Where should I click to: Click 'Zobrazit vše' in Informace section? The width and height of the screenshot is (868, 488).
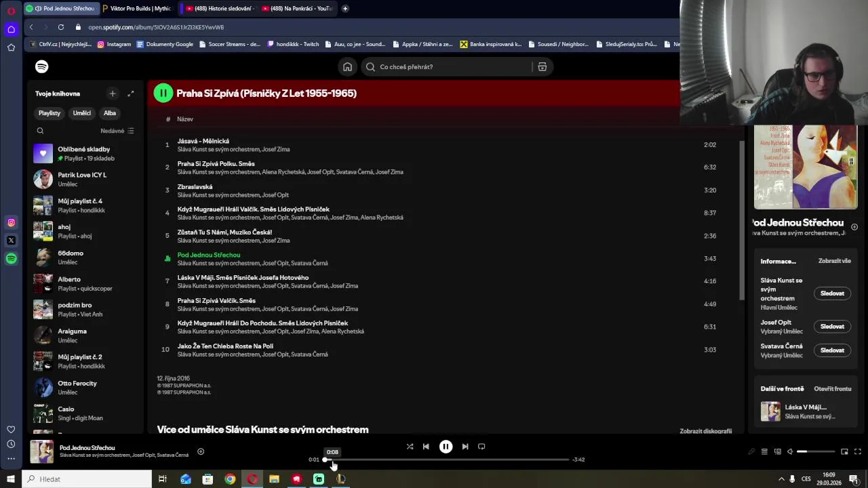click(834, 261)
